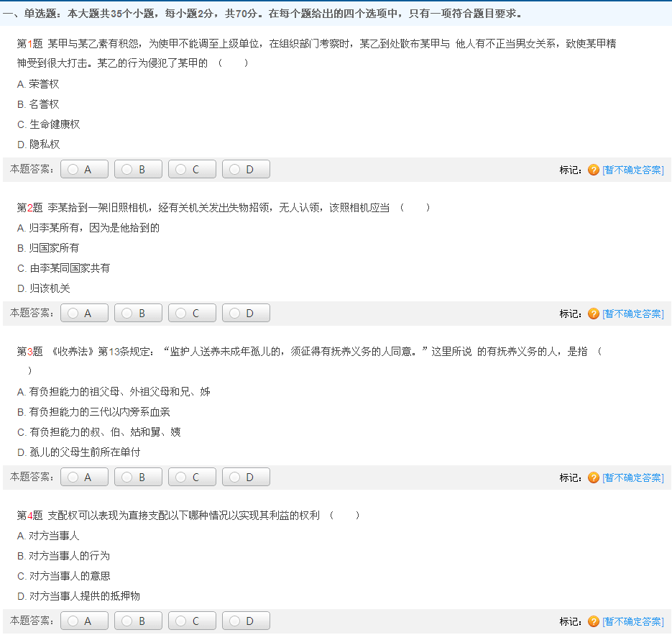Click option 'B. 对方当事人的行为'

(63, 556)
